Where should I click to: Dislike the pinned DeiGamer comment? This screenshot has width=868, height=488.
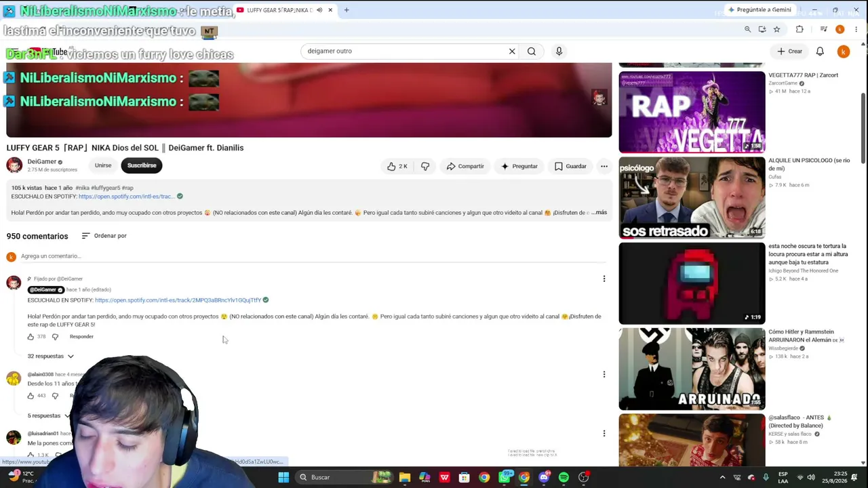point(56,337)
